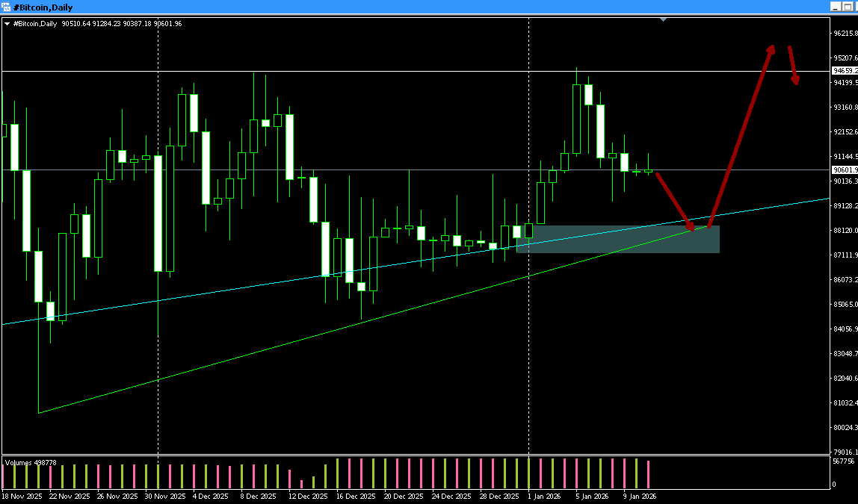Click the chart shift triangle marker at the top
This screenshot has width=858, height=504.
[x=663, y=19]
